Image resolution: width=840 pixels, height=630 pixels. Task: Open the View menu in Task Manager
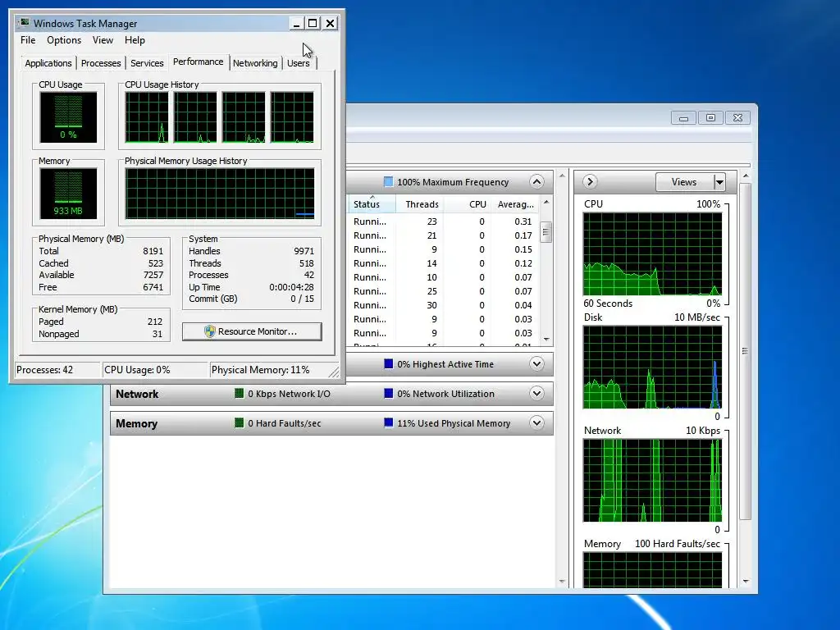[x=103, y=40]
